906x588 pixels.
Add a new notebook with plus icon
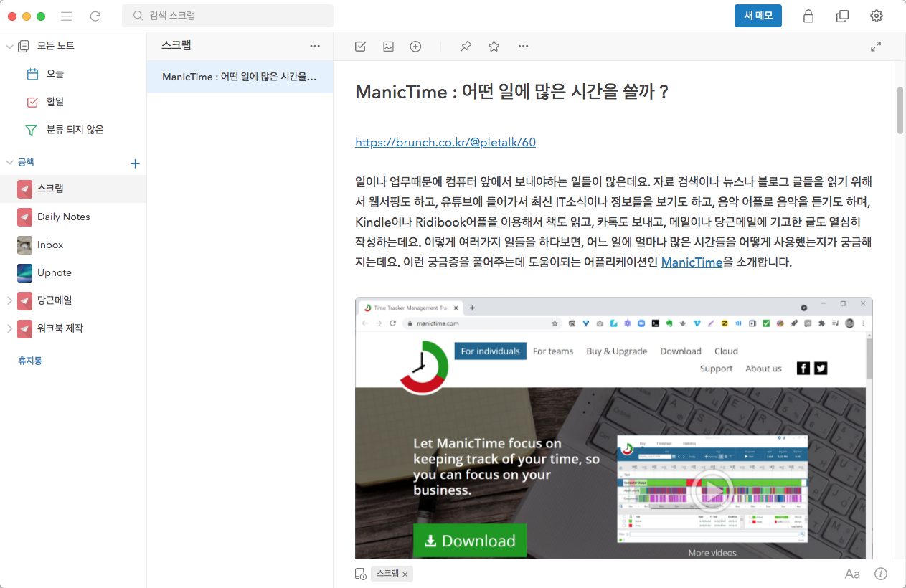[135, 163]
